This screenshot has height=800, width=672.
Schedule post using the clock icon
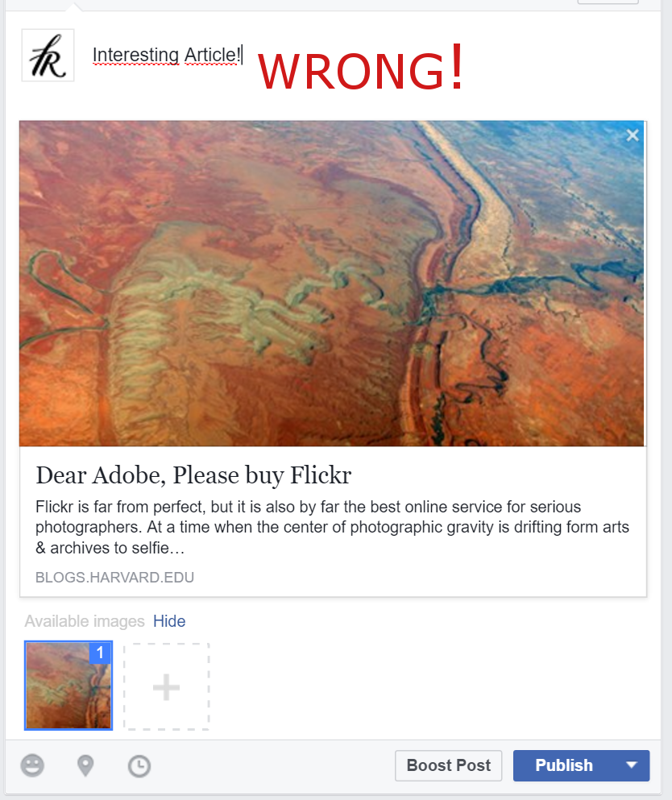click(139, 766)
